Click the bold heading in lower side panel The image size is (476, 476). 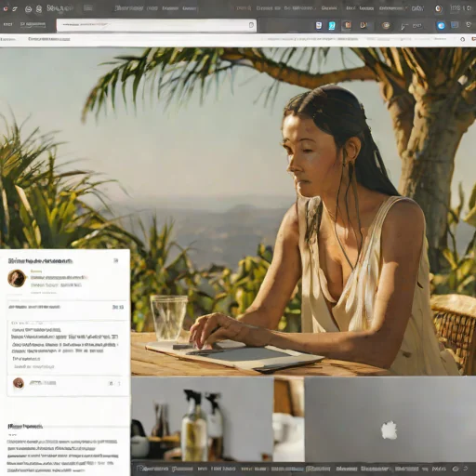[25, 427]
